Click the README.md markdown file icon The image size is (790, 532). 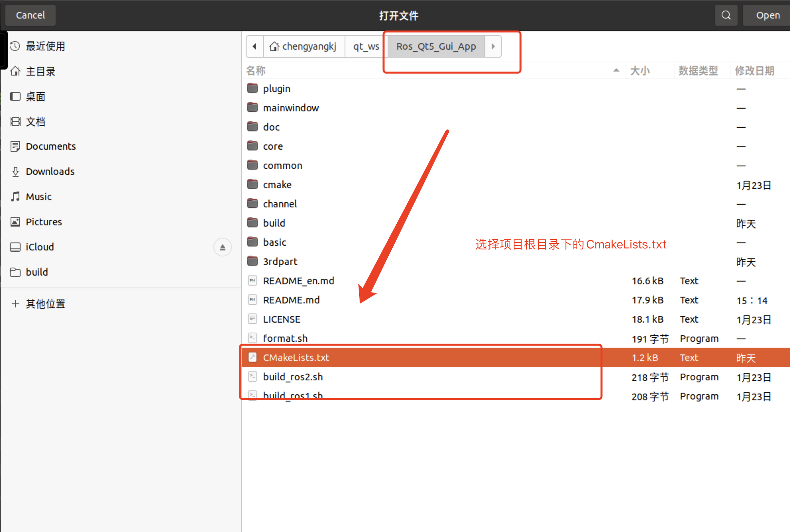click(252, 300)
